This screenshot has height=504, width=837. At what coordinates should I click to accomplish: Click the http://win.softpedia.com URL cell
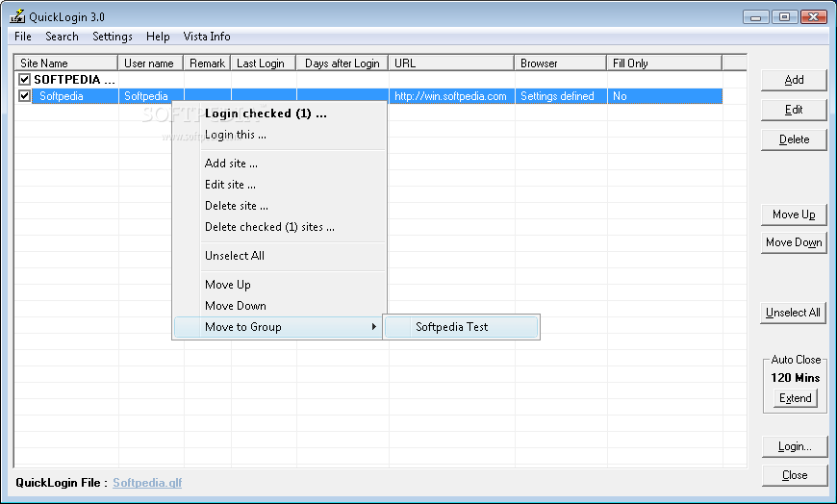450,96
